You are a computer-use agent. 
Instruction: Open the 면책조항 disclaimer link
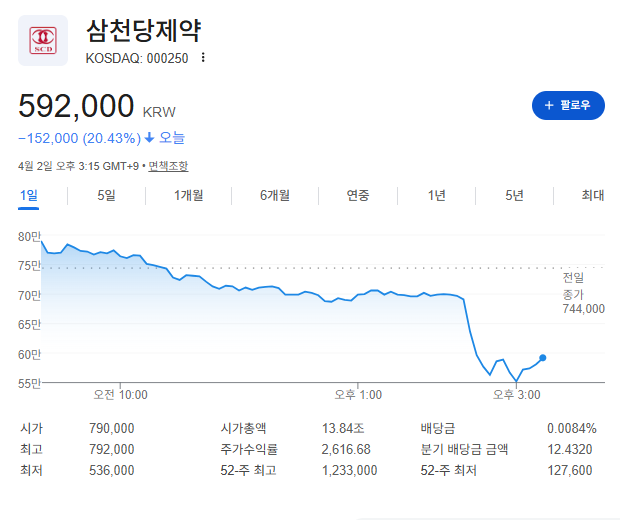click(x=168, y=166)
